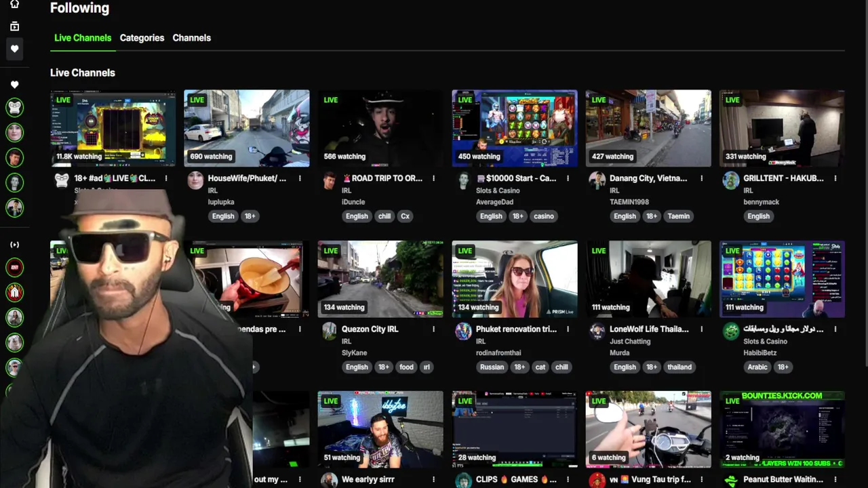The image size is (868, 488).
Task: Open the options menu for Phuket renovation stream
Action: coord(568,329)
